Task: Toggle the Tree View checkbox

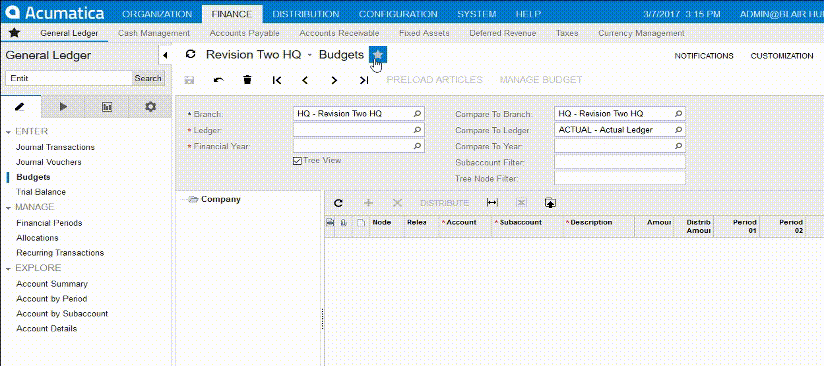Action: coord(297,161)
